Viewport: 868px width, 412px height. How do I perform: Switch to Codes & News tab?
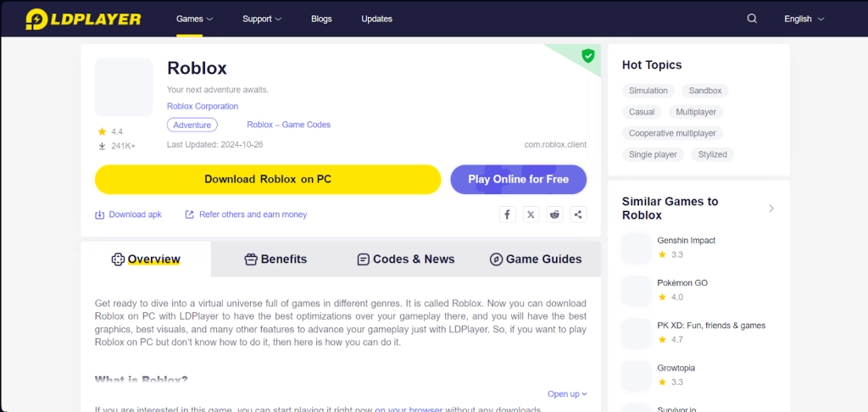(406, 259)
